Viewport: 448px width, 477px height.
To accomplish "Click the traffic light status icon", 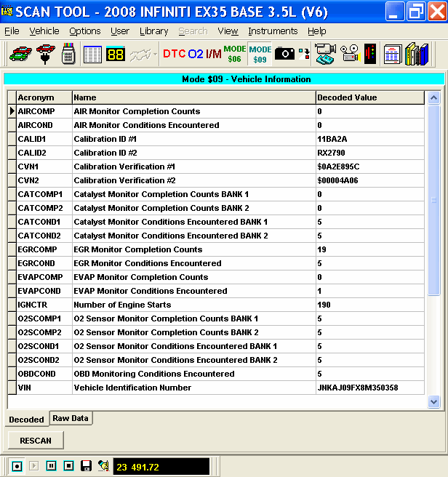I will (371, 54).
